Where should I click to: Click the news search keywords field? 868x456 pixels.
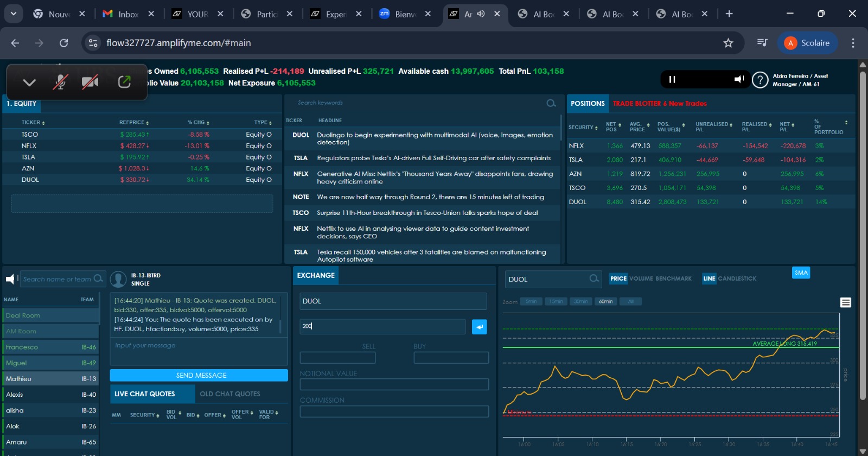point(420,103)
